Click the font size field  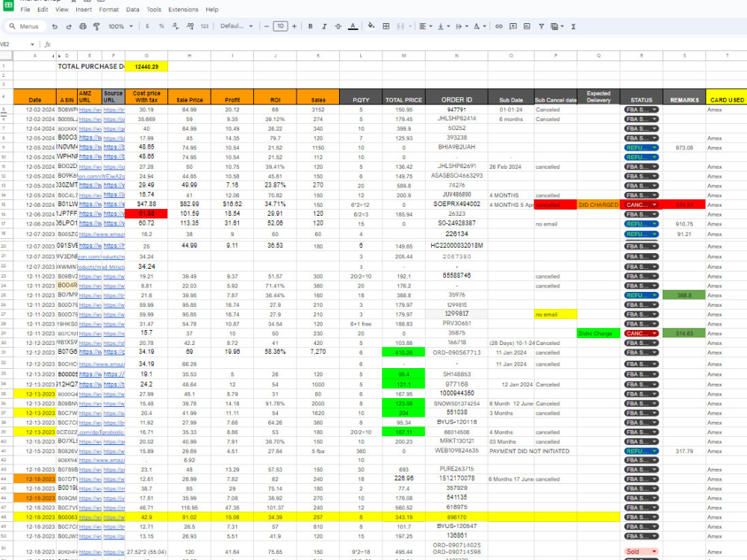tap(281, 26)
